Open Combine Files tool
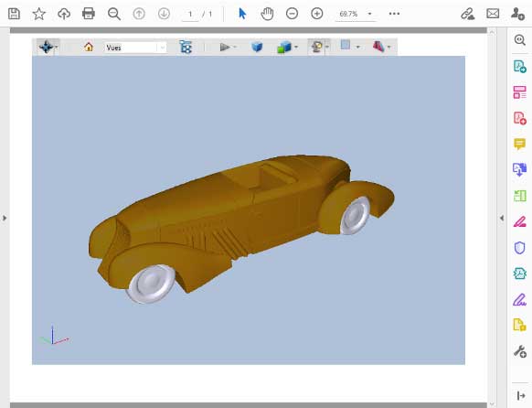Screen dimensions: 532x408 click(x=519, y=170)
